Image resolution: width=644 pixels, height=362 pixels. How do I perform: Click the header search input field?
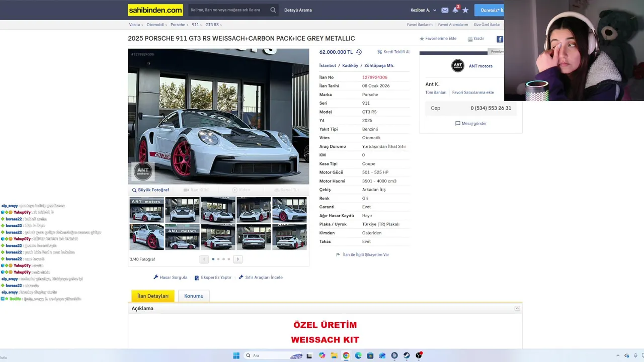coord(229,10)
